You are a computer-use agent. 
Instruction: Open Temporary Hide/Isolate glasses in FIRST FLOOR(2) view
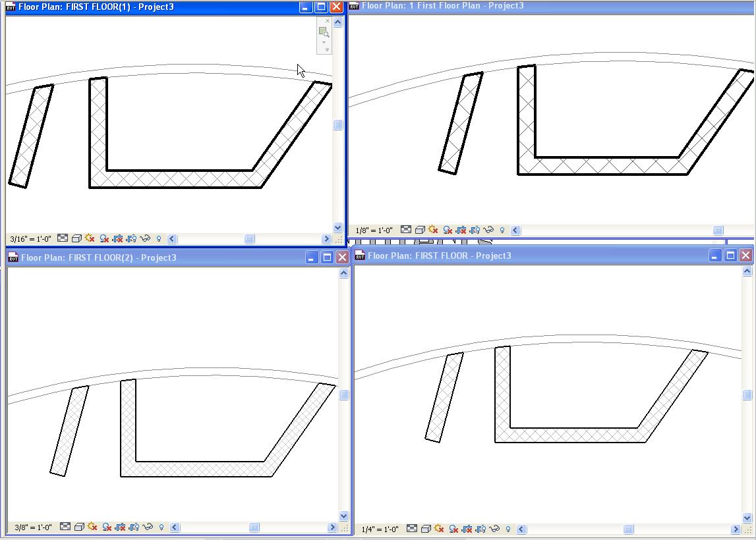coord(148,527)
